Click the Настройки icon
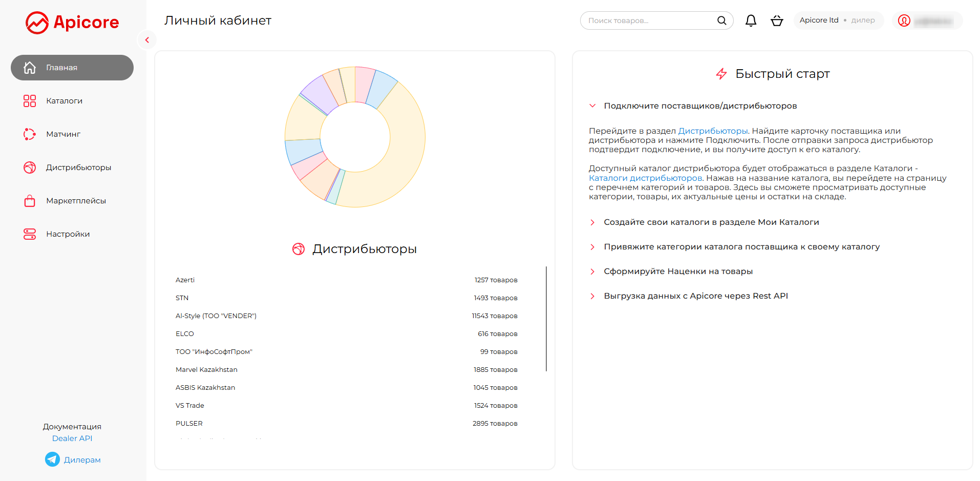 (x=30, y=234)
